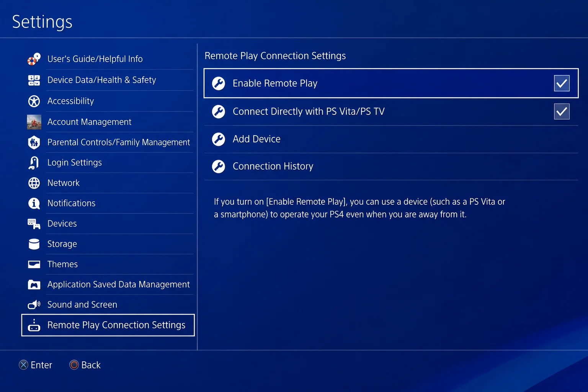Screen dimensions: 588x392
Task: Click the Back label in footer
Action: (91, 365)
